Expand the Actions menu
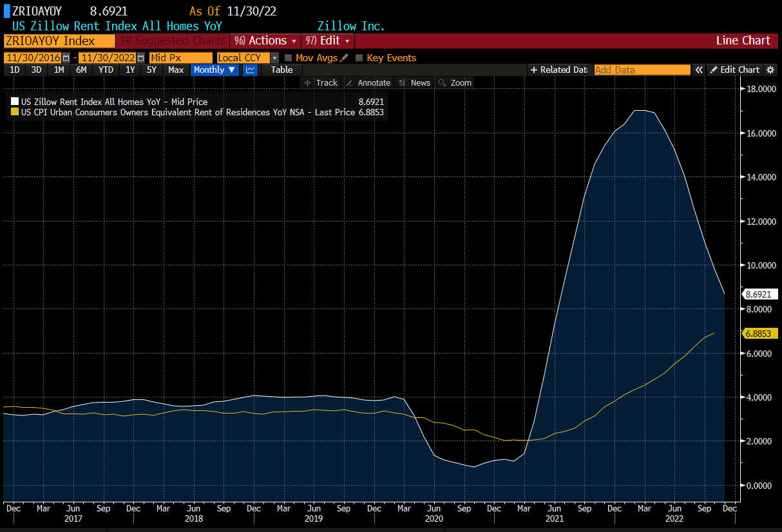Image resolution: width=782 pixels, height=532 pixels. (266, 41)
